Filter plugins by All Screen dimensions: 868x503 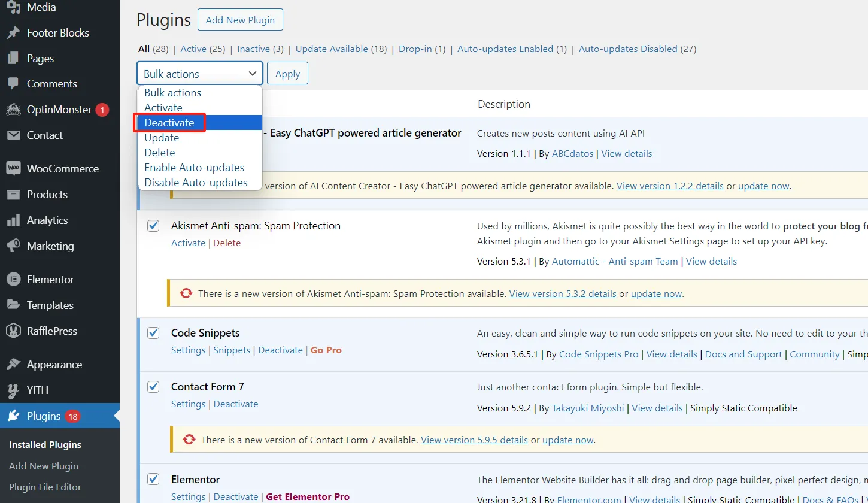click(x=144, y=49)
